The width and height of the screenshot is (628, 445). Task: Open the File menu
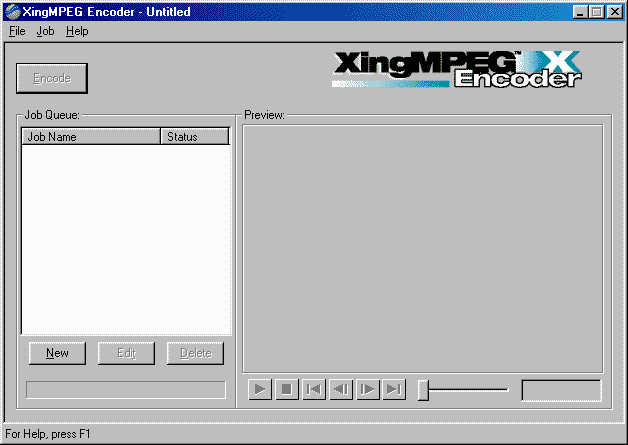(17, 31)
